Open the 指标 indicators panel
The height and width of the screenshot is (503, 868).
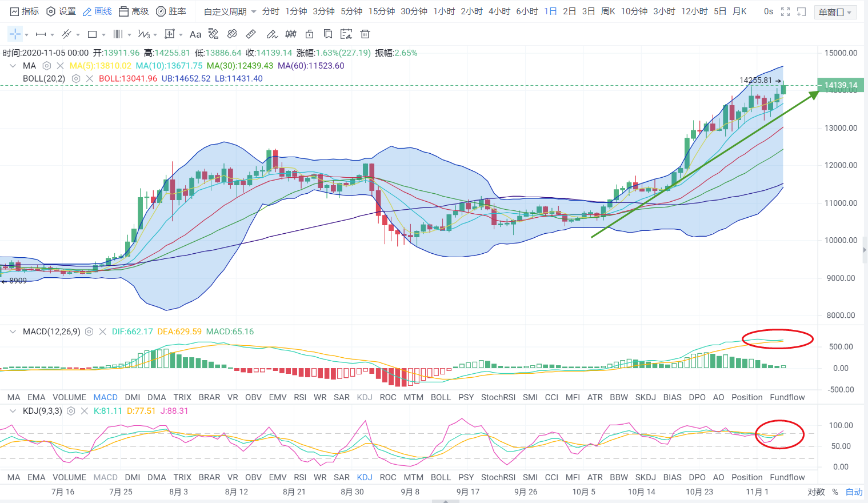tap(25, 11)
